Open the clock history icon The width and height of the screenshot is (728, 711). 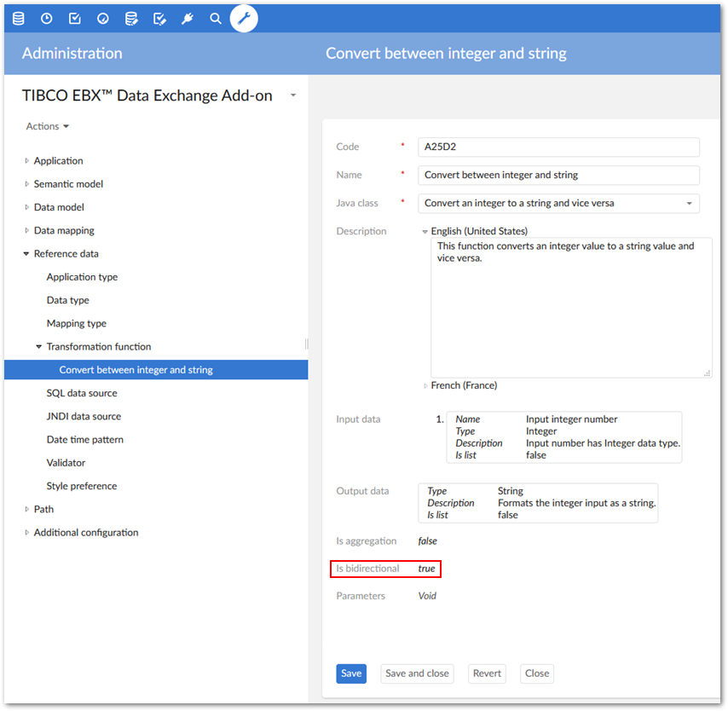(x=46, y=18)
